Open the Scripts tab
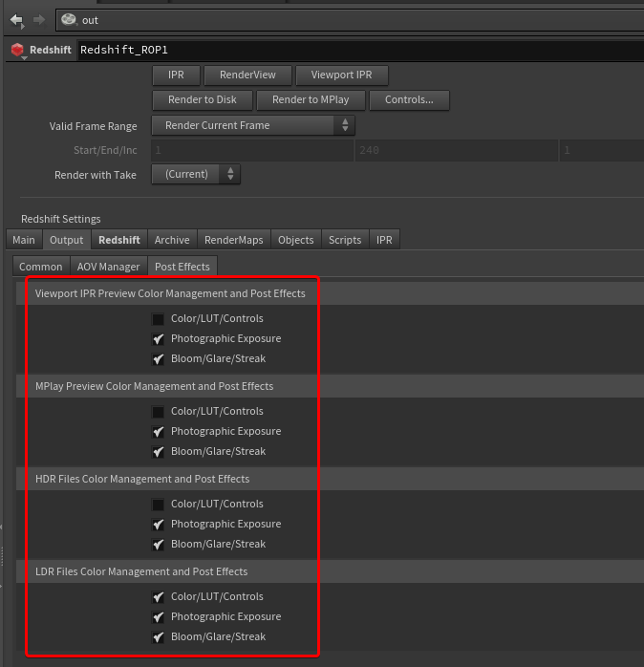The width and height of the screenshot is (644, 667). (345, 240)
